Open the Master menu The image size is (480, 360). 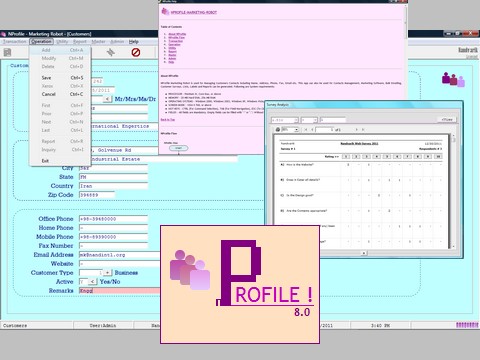point(98,42)
